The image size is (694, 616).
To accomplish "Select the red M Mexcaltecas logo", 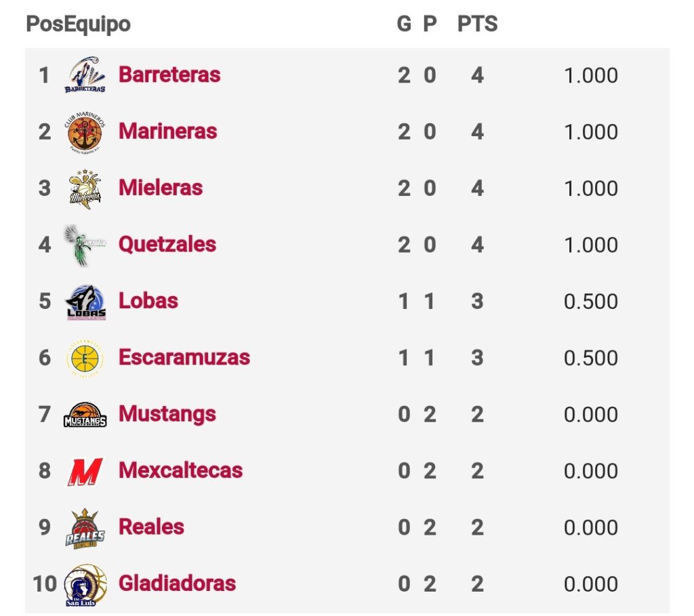I will [x=85, y=471].
